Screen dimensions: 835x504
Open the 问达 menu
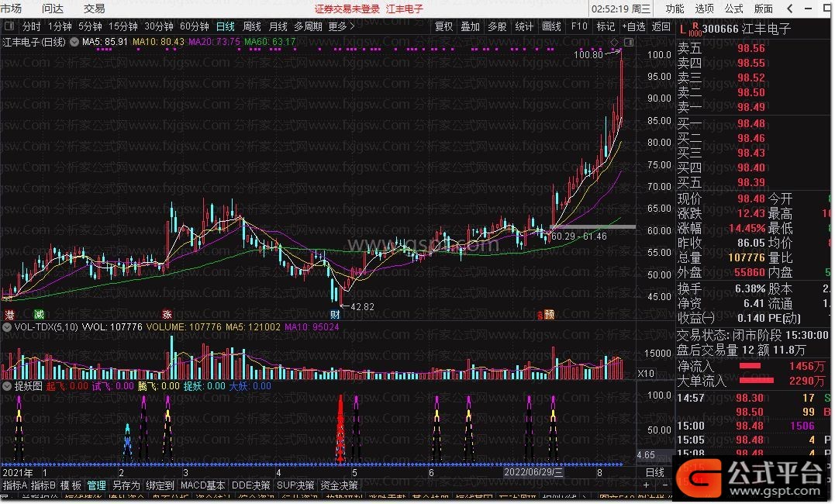pyautogui.click(x=52, y=9)
